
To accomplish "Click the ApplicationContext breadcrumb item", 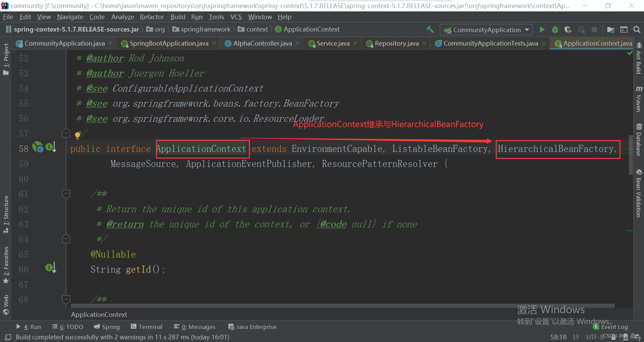I will 308,30.
